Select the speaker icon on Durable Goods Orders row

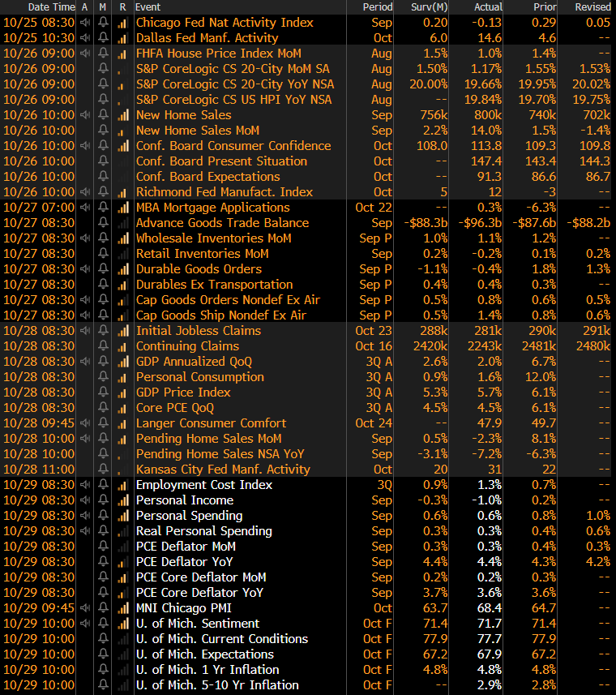click(x=85, y=269)
